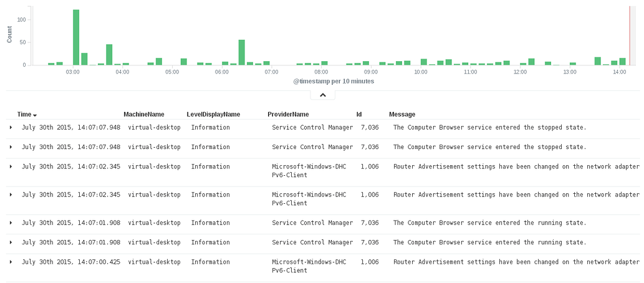Click the sort arrow beside Time
The height and width of the screenshot is (283, 644).
pyautogui.click(x=35, y=115)
